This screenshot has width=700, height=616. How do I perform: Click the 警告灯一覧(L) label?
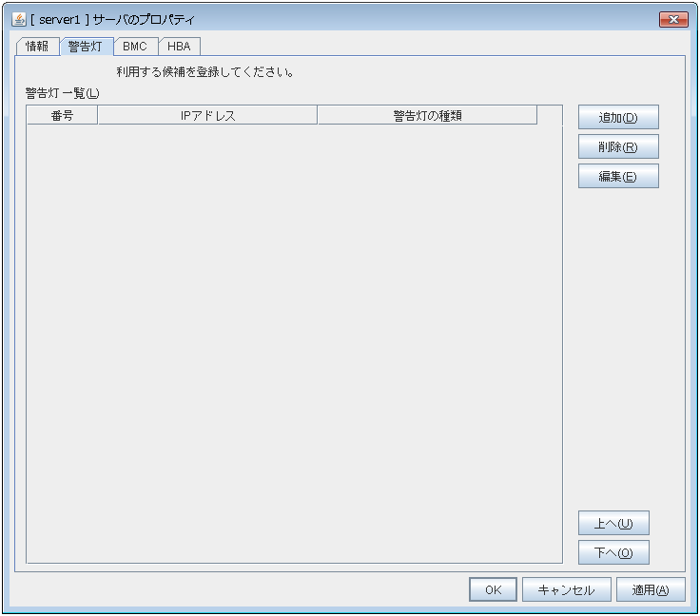(63, 93)
